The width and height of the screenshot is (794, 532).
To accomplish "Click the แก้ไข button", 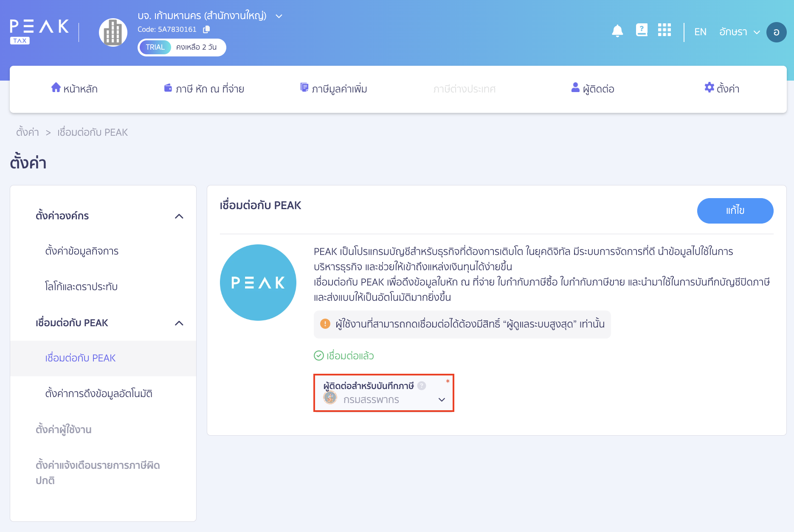I will pyautogui.click(x=735, y=211).
